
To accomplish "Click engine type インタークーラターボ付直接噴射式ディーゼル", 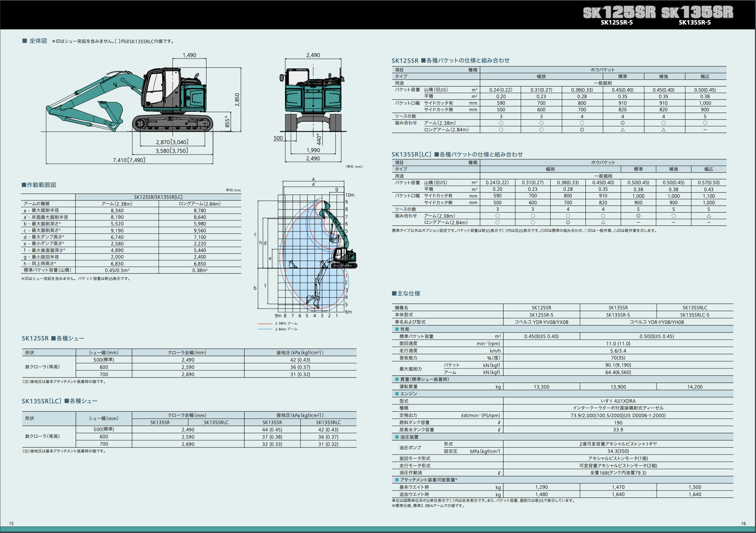I will (x=618, y=408).
